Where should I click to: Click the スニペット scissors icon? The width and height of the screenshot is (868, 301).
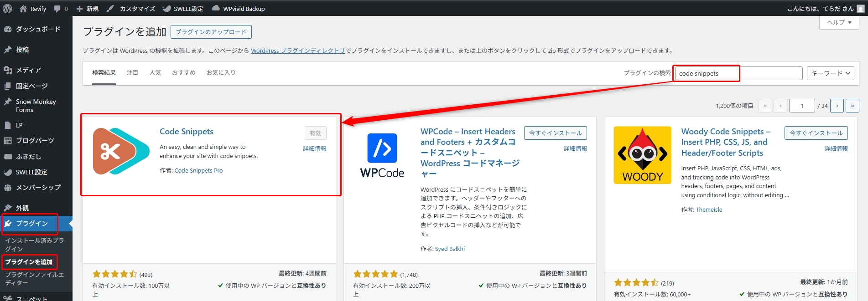point(8,298)
